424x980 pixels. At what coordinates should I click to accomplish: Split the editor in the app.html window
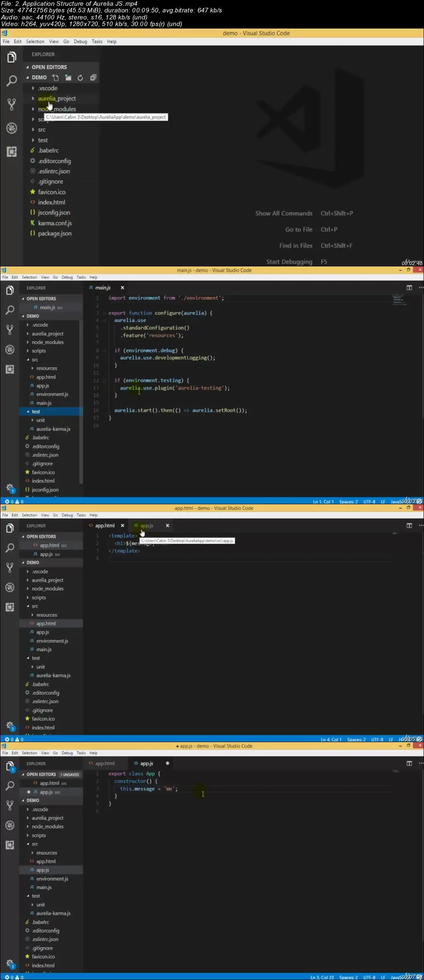tap(409, 525)
